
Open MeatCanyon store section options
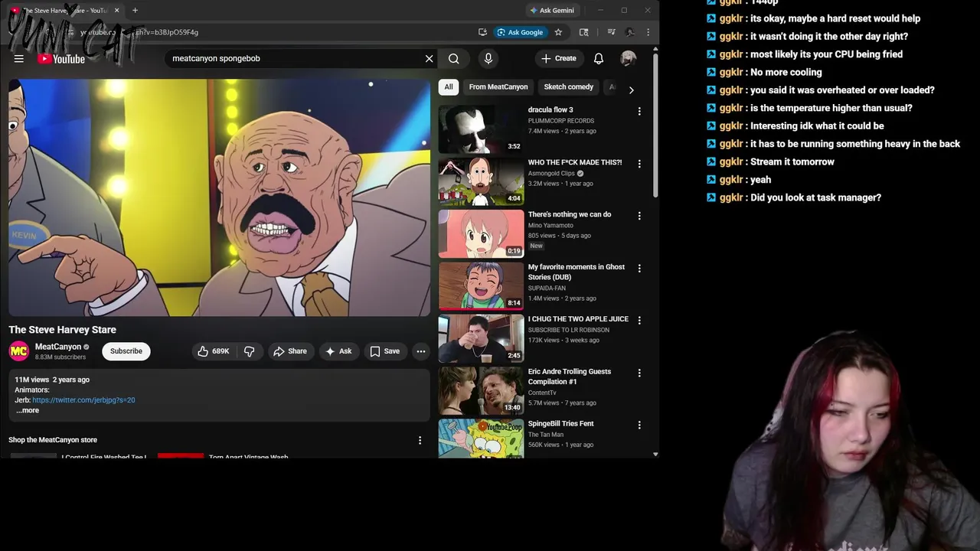[420, 440]
